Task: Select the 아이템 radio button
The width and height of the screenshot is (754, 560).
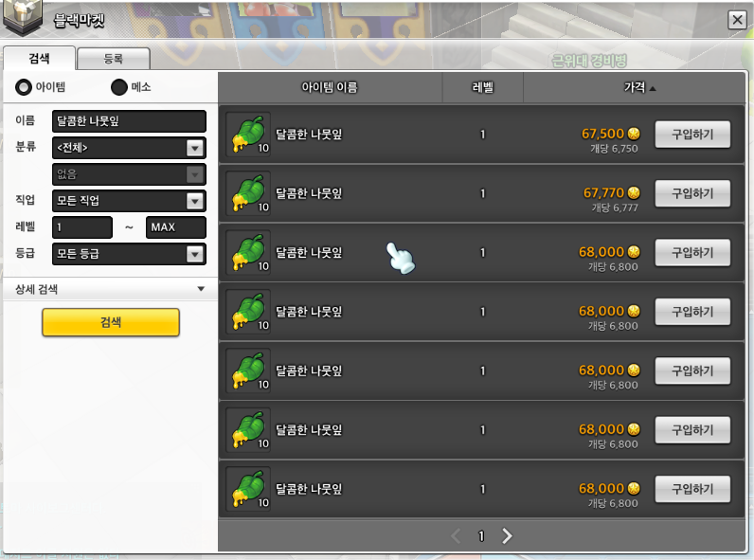Action: pyautogui.click(x=23, y=87)
